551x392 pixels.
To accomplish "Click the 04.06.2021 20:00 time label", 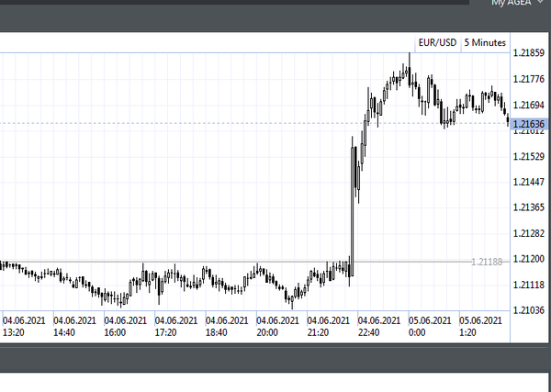I will (x=276, y=326).
